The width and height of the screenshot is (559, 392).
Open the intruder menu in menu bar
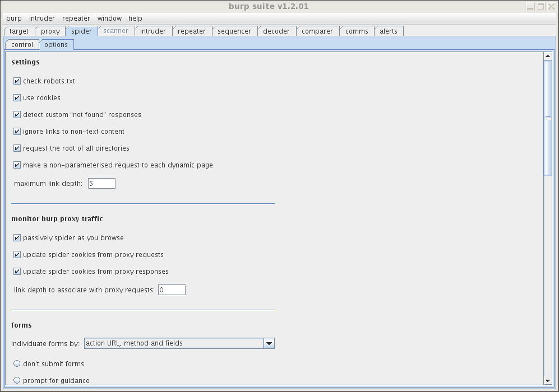tap(42, 18)
